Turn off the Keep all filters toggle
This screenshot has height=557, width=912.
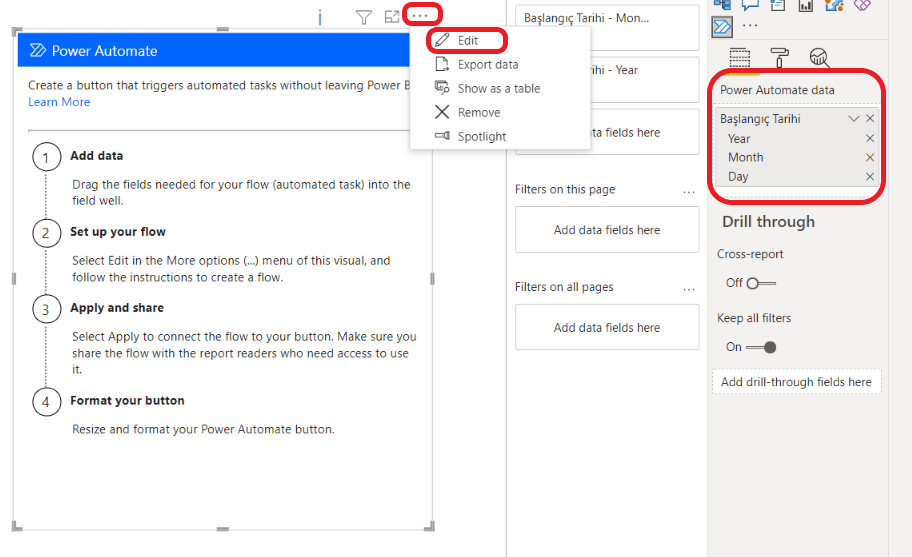coord(762,347)
